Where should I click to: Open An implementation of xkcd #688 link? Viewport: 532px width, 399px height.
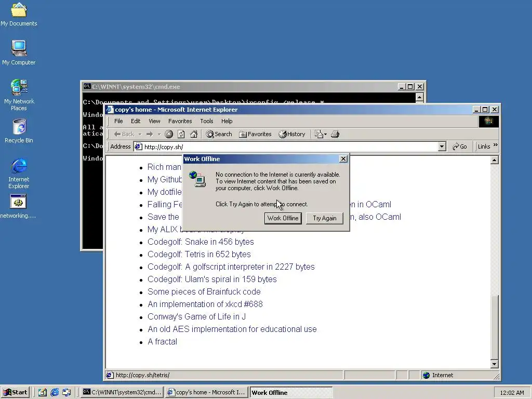coord(205,304)
